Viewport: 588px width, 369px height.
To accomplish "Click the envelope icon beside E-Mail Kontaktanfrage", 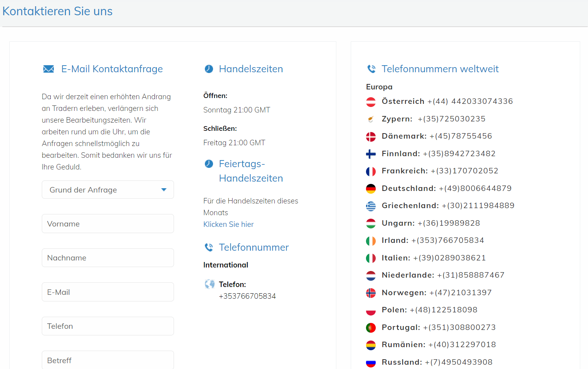I will click(x=49, y=69).
